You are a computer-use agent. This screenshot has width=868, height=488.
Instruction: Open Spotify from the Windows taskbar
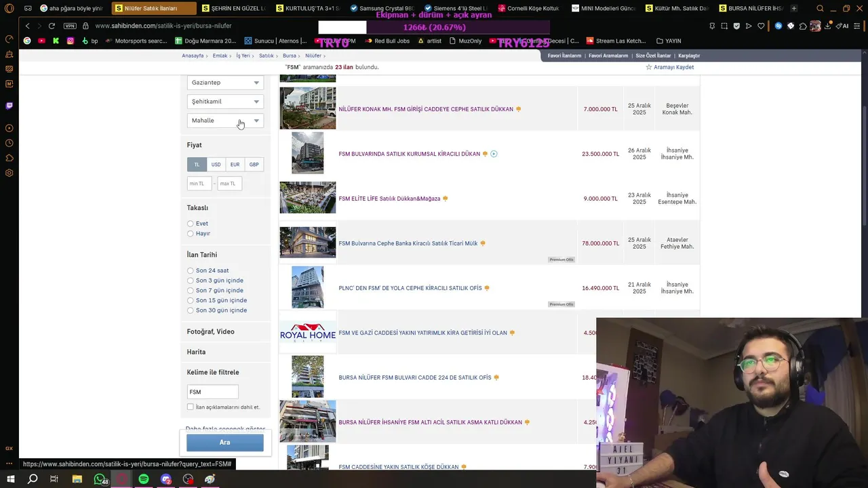144,479
